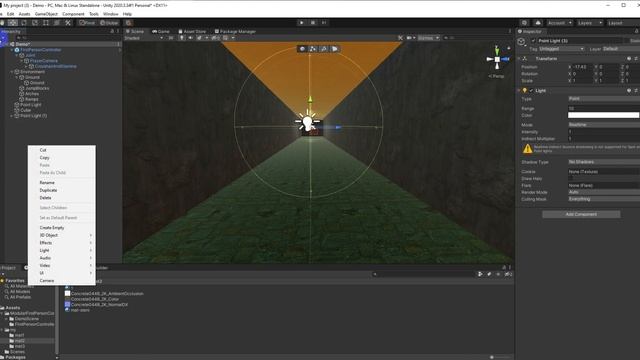The width and height of the screenshot is (640, 360).
Task: Select the Transform tool
Action: point(57,23)
